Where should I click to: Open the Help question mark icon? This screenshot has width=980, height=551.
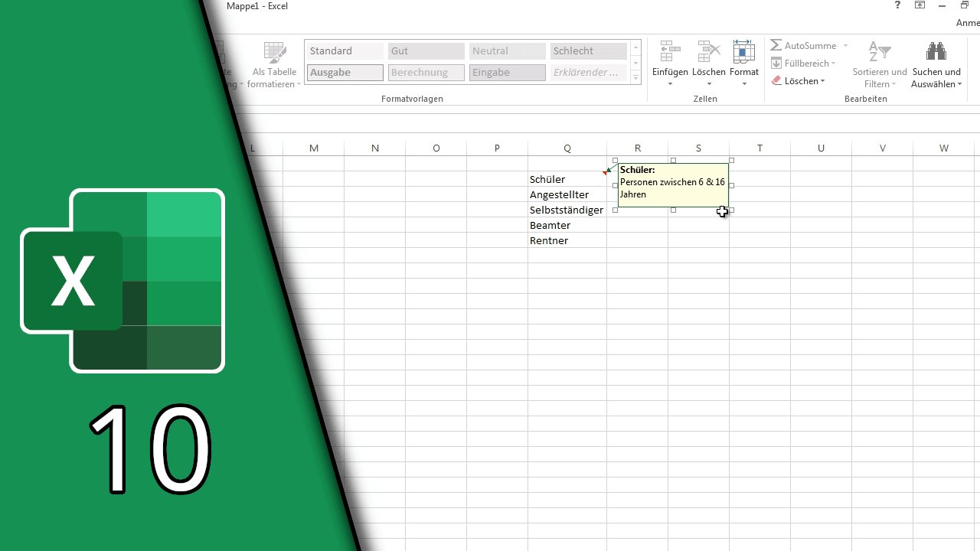click(x=898, y=5)
